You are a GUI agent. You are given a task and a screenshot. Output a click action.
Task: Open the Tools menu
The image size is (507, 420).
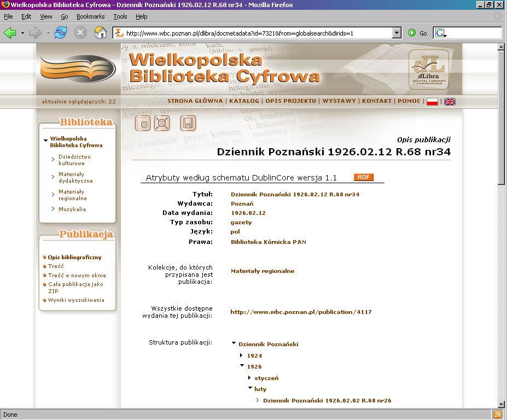120,16
